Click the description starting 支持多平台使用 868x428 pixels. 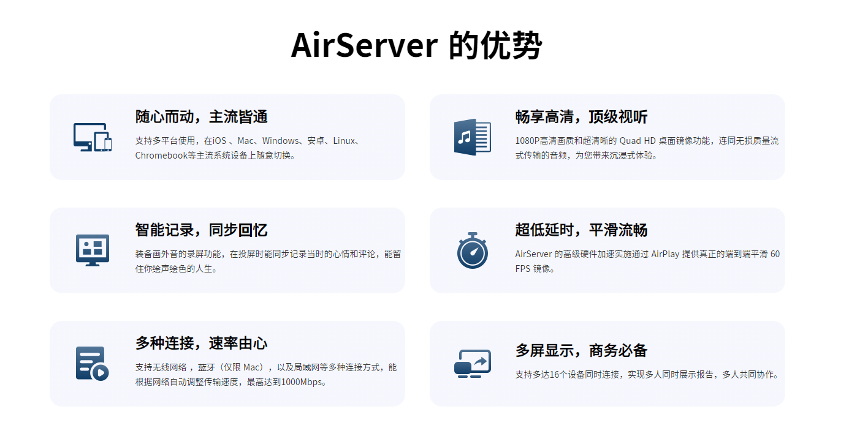[248, 148]
